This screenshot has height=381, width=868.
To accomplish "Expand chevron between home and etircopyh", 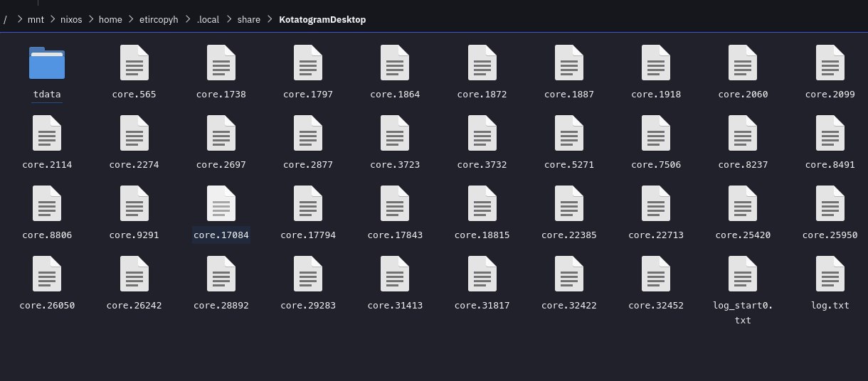I will (x=129, y=20).
